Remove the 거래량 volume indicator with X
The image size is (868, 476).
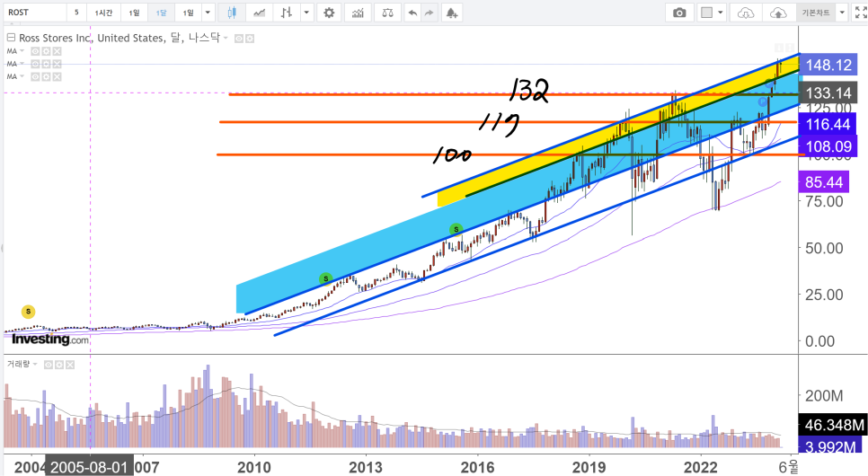pos(70,365)
